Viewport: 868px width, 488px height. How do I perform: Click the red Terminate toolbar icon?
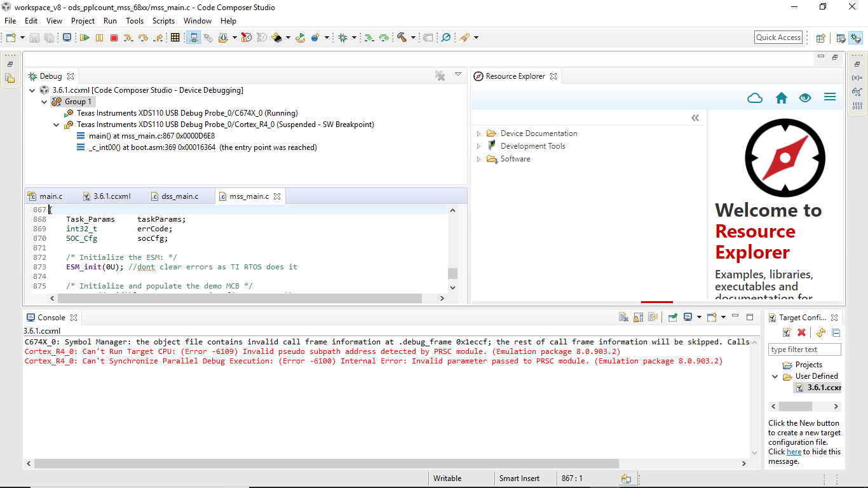coord(114,37)
